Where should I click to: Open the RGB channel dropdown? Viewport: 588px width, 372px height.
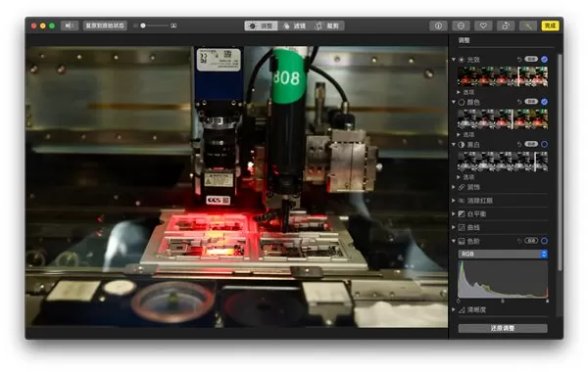point(503,254)
